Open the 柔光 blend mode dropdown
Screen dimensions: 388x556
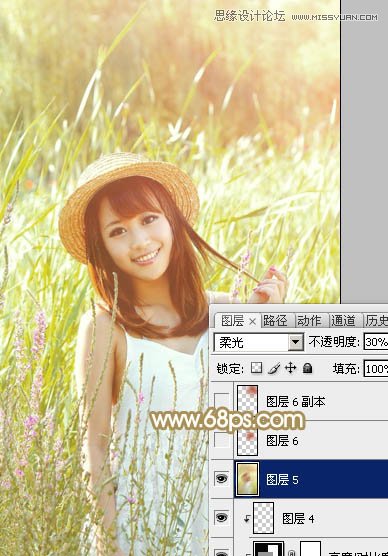point(295,343)
